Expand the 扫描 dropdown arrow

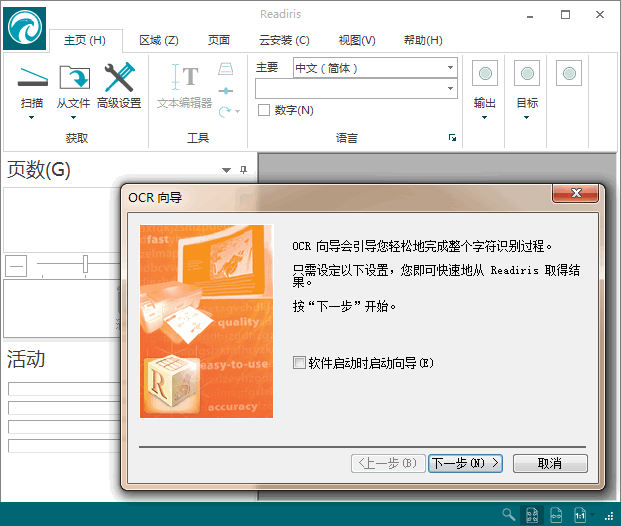coord(31,117)
